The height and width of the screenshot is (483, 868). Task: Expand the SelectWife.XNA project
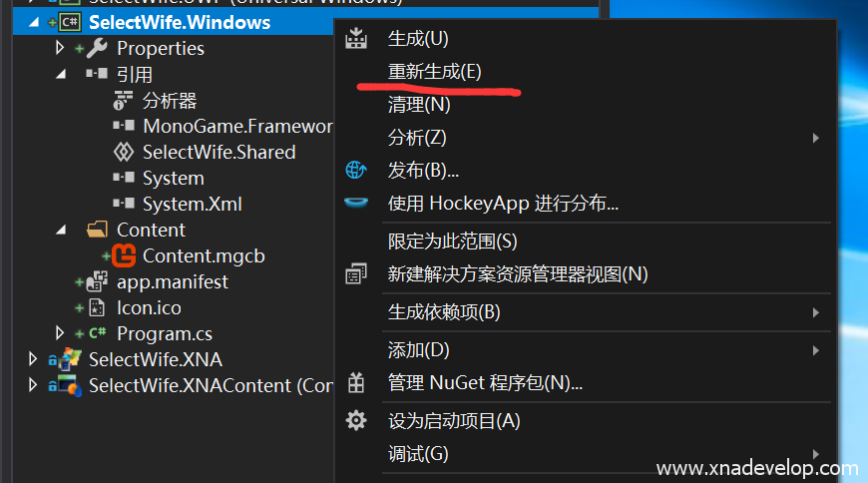point(33,359)
